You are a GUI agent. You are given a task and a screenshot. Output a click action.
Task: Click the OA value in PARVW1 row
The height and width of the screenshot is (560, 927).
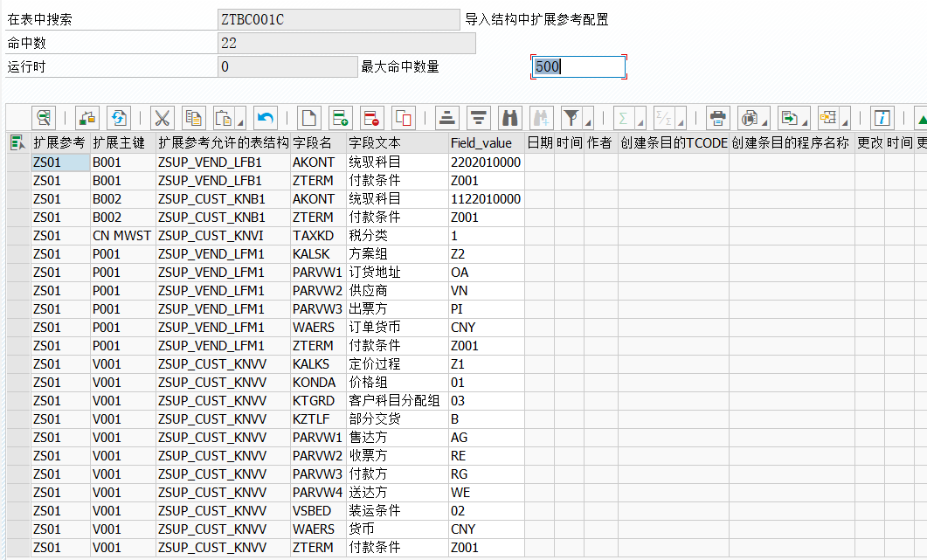[486, 273]
